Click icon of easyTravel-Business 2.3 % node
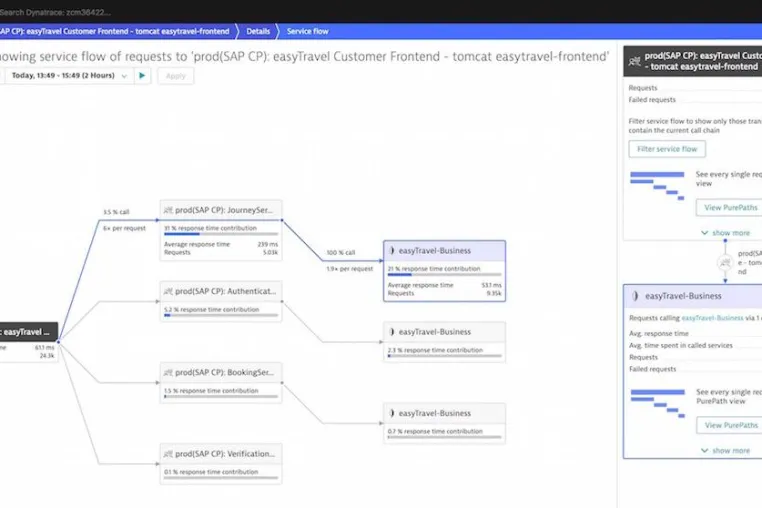This screenshot has width=762, height=508. 392,332
